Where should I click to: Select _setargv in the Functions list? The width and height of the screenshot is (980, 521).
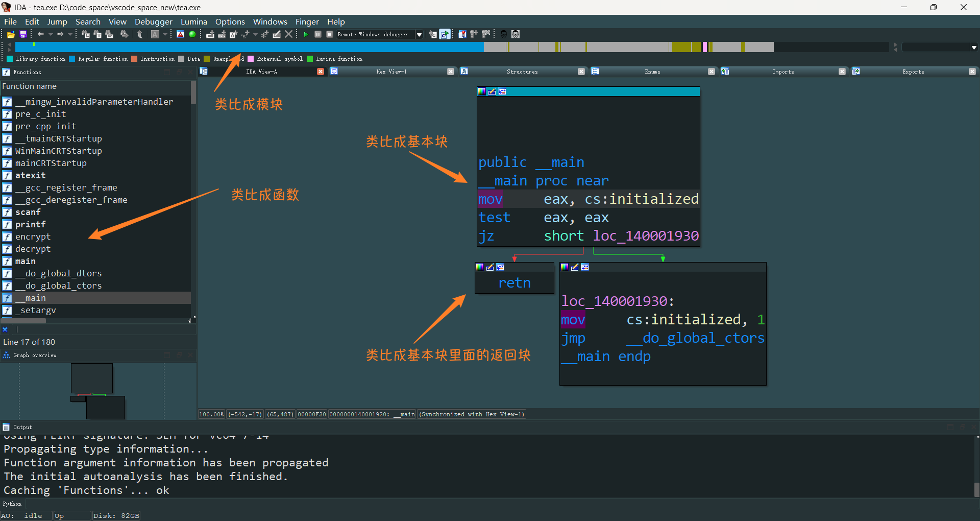pyautogui.click(x=95, y=310)
